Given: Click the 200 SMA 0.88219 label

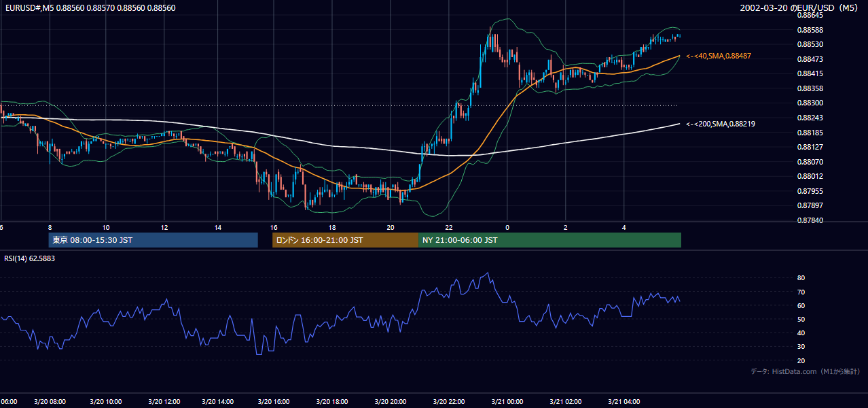Looking at the screenshot, I should pos(721,124).
